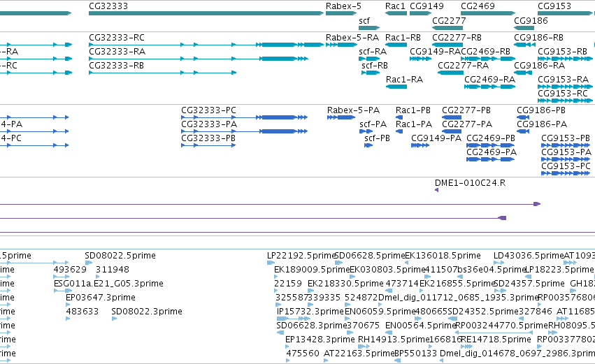The image size is (595, 364).
Task: Open protein CG9186-PB
Action: tap(523, 117)
